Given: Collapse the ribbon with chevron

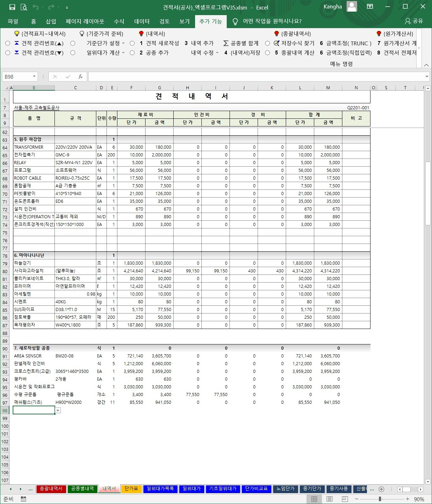Looking at the screenshot, I should pos(426,65).
